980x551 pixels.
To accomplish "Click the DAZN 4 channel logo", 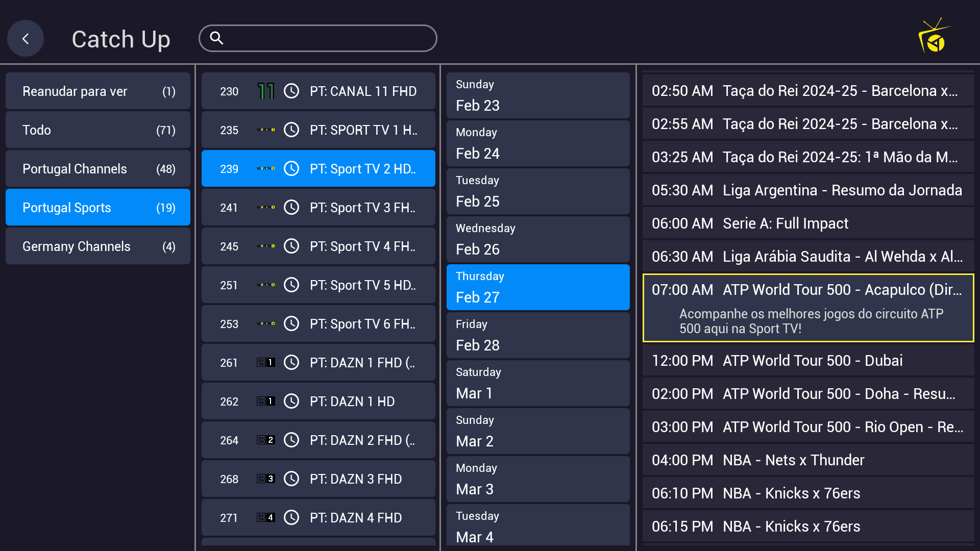I will coord(265,518).
